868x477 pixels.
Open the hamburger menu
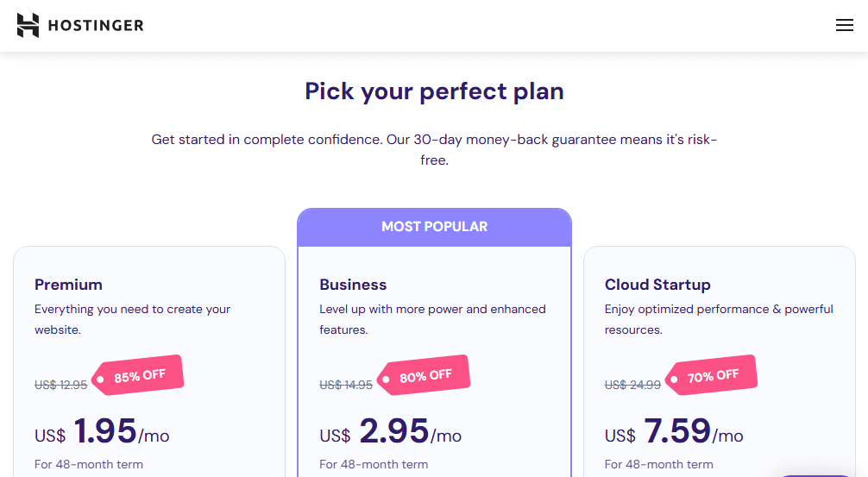[844, 25]
